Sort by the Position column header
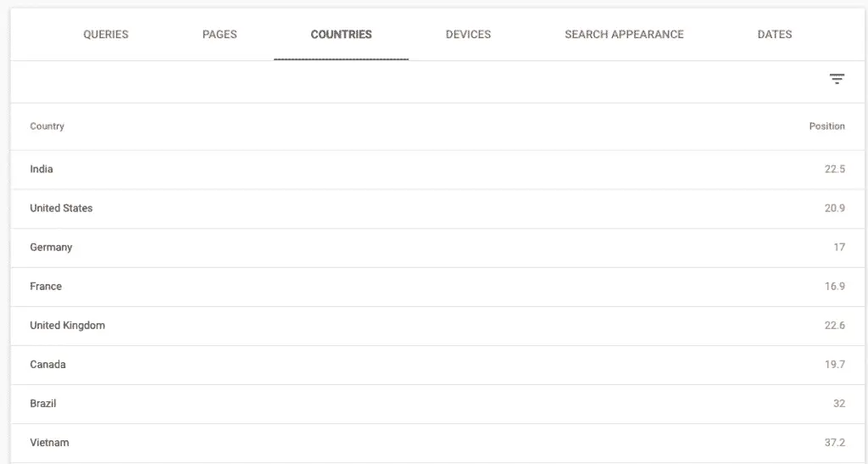868x464 pixels. pos(826,126)
